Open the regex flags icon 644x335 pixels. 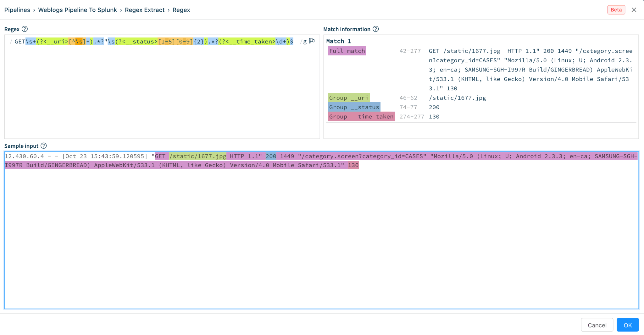tap(312, 41)
